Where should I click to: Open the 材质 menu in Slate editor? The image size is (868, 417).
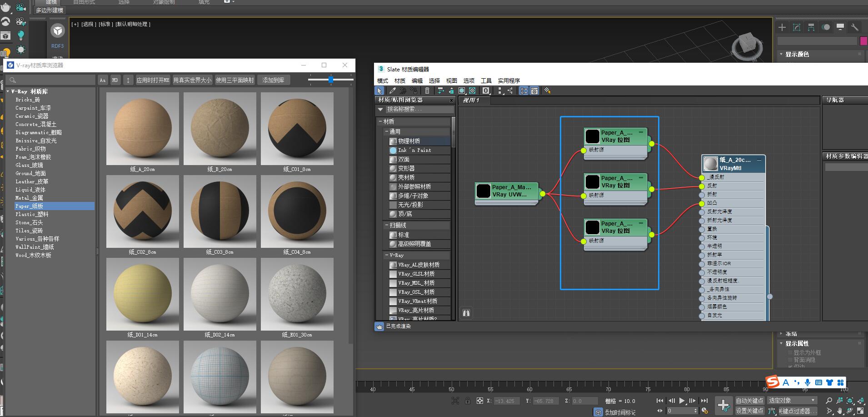(x=400, y=80)
